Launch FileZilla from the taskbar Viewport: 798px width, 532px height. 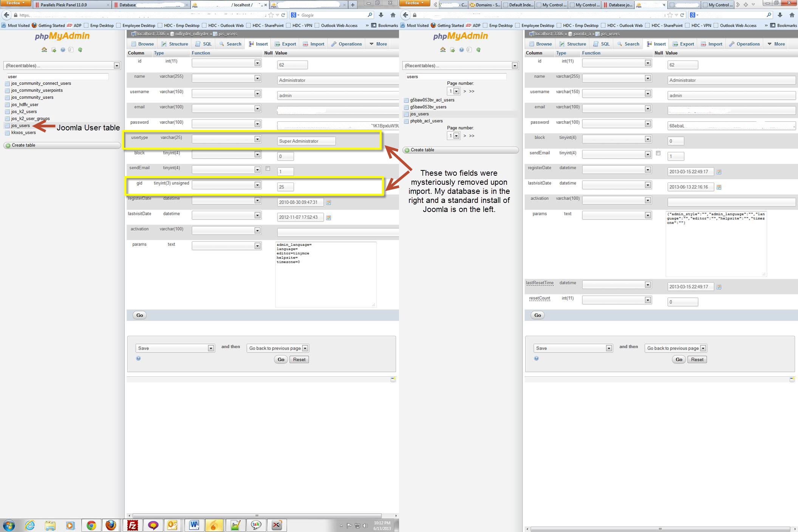133,525
